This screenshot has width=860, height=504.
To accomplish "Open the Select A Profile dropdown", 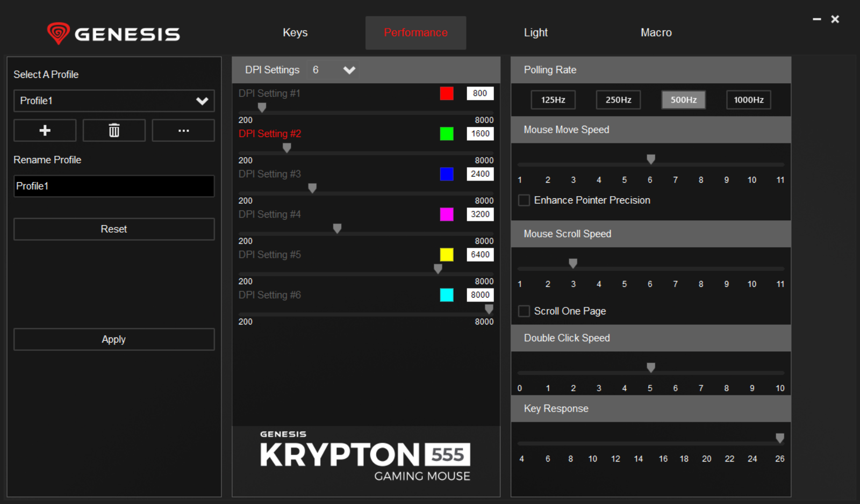I will point(114,101).
